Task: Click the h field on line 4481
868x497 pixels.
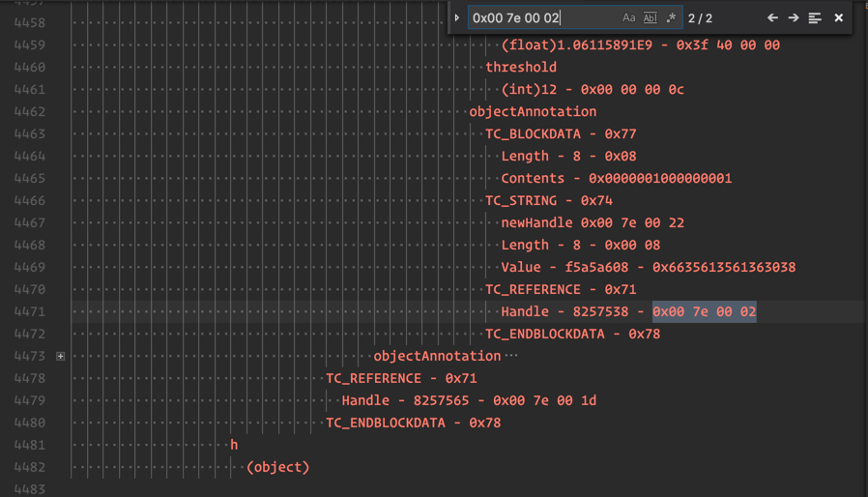Action: pos(234,445)
